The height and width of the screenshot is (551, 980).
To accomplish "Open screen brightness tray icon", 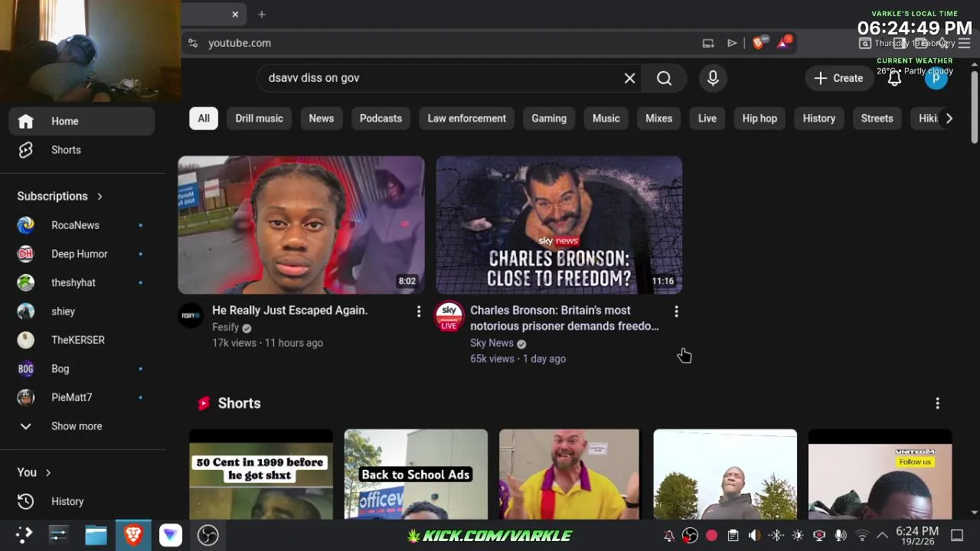I will [x=798, y=536].
